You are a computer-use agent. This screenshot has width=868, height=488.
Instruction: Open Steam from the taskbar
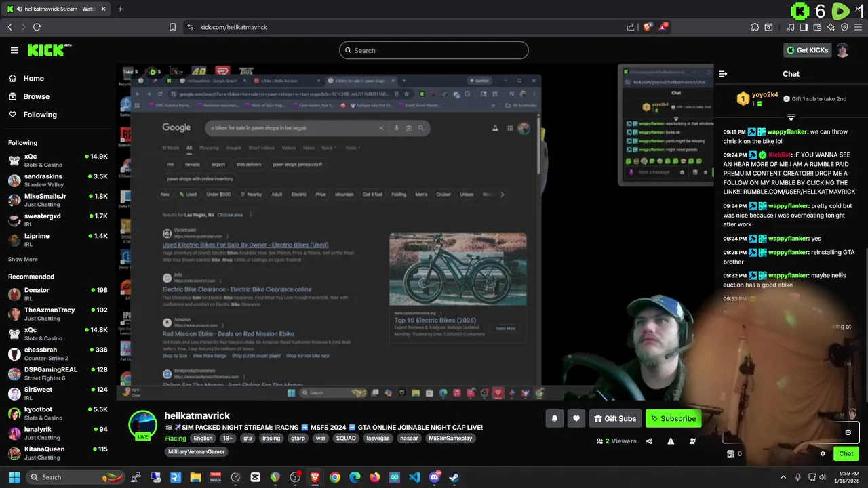[454, 477]
